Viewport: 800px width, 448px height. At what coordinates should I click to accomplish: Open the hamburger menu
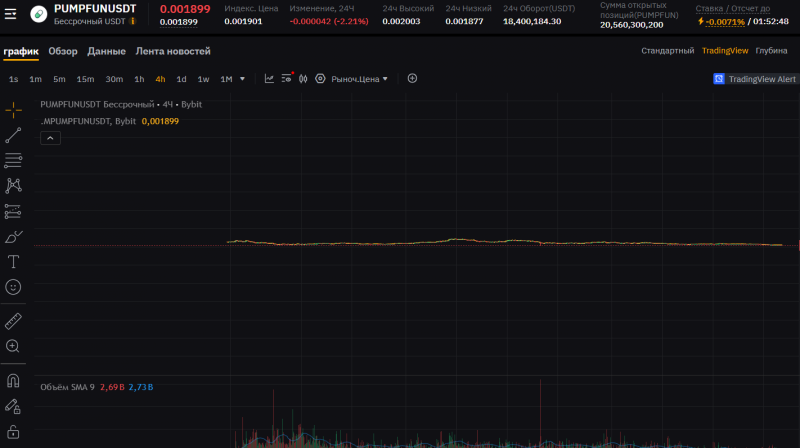pos(10,14)
